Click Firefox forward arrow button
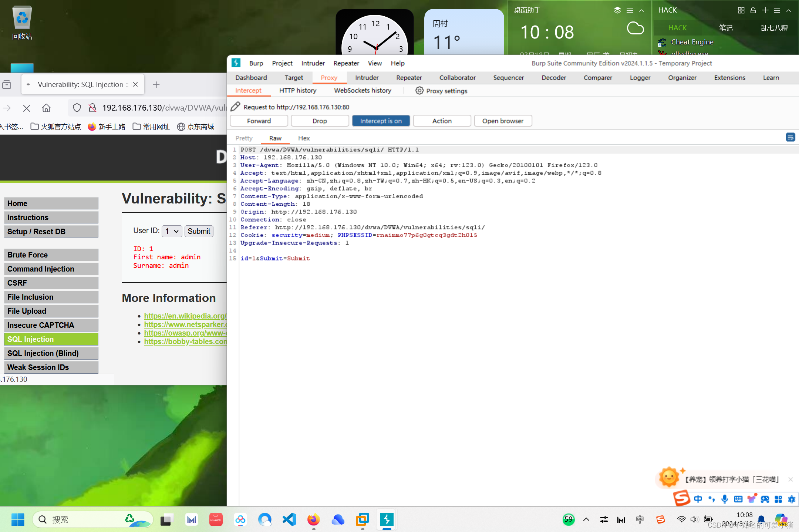Viewport: 799px width, 532px height. (x=7, y=108)
